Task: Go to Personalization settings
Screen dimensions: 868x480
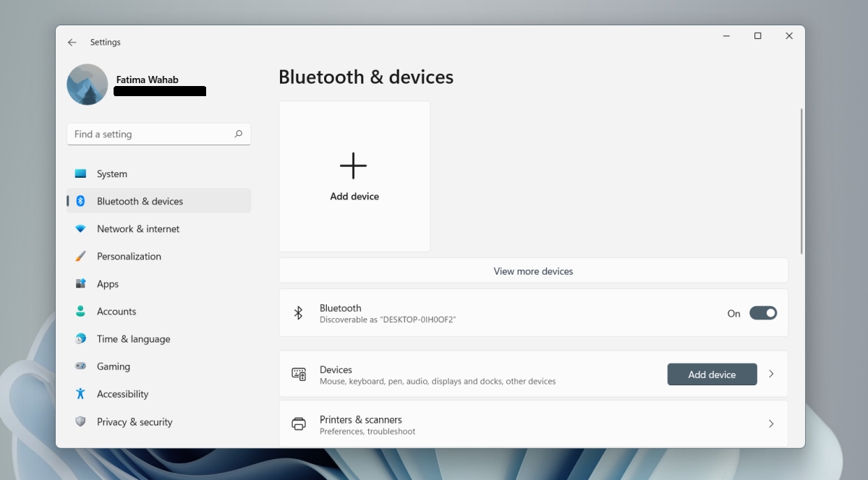Action: click(x=159, y=257)
